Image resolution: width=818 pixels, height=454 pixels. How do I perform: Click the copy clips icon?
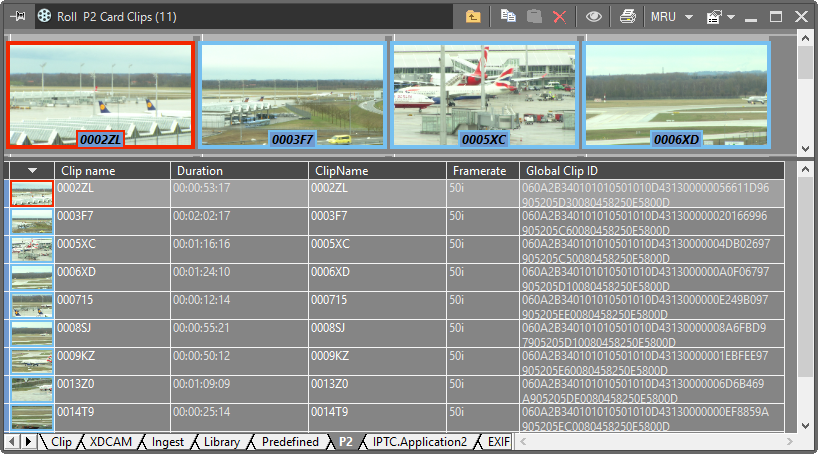coord(508,16)
